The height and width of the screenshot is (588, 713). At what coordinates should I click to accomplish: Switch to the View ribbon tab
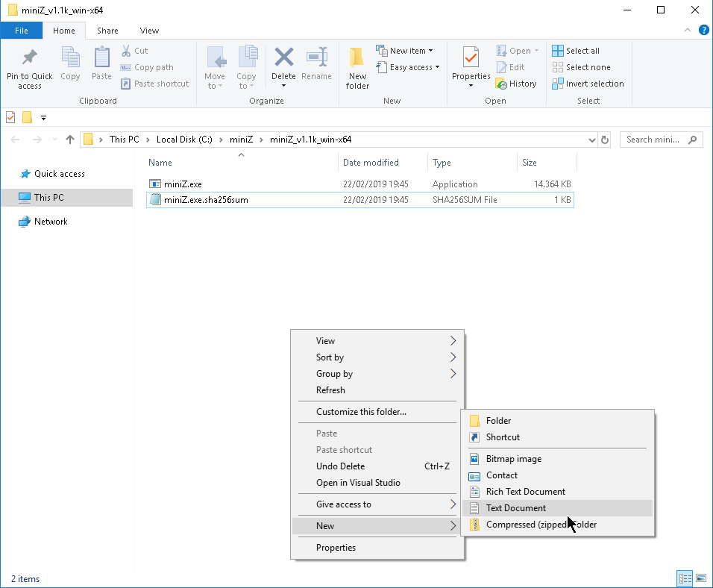149,31
